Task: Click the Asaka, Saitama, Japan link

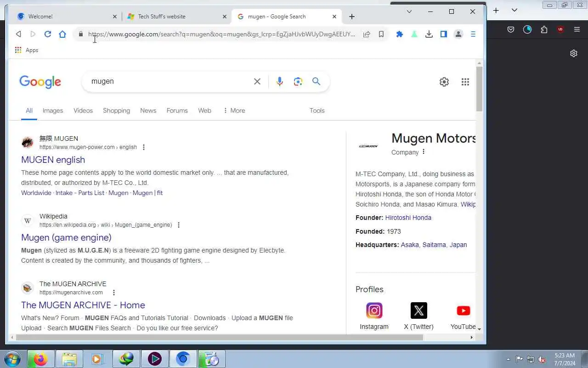Action: pyautogui.click(x=434, y=245)
